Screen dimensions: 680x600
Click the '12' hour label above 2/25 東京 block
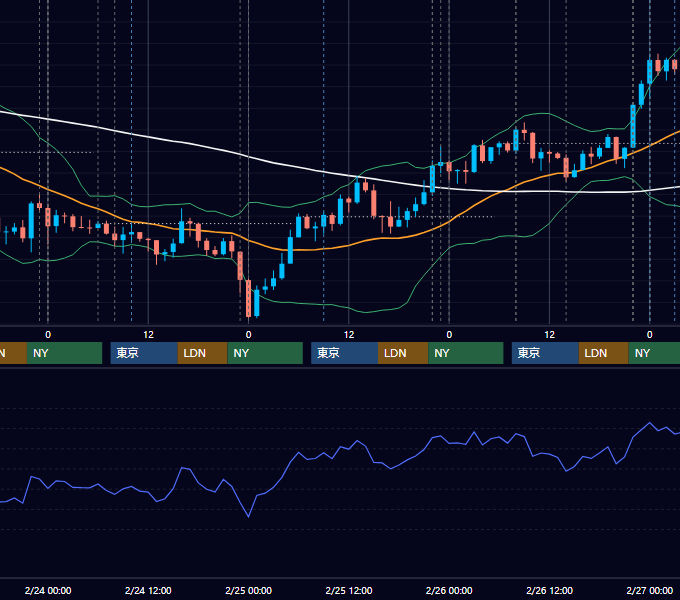click(x=349, y=335)
